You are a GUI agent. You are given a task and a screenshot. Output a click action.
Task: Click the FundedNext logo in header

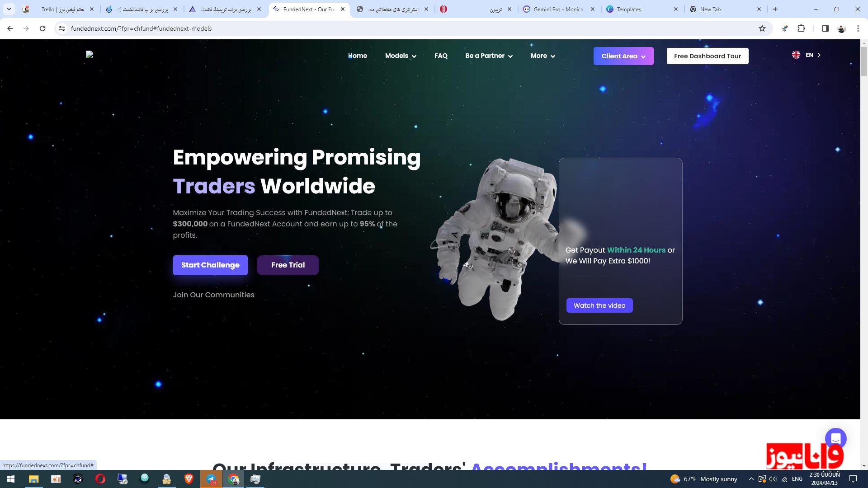[x=90, y=55]
